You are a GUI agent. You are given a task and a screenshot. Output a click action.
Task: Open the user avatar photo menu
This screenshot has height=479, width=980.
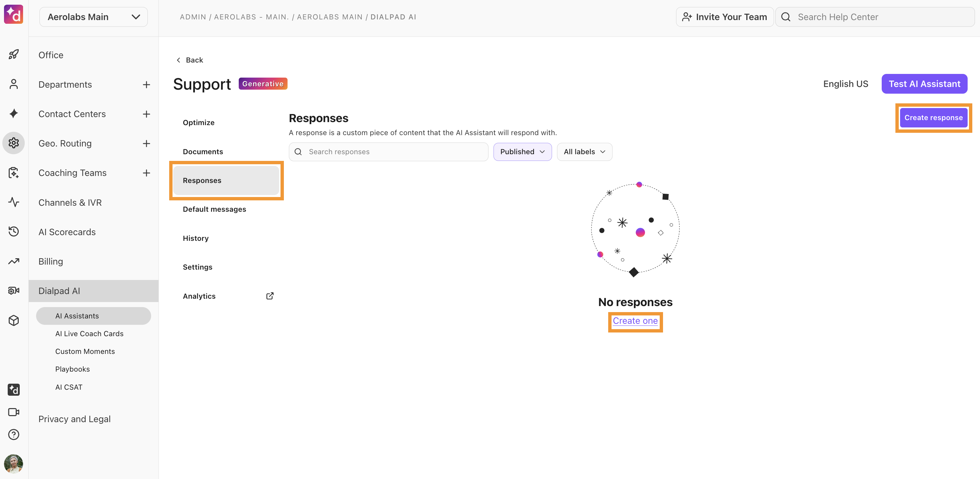(x=14, y=464)
